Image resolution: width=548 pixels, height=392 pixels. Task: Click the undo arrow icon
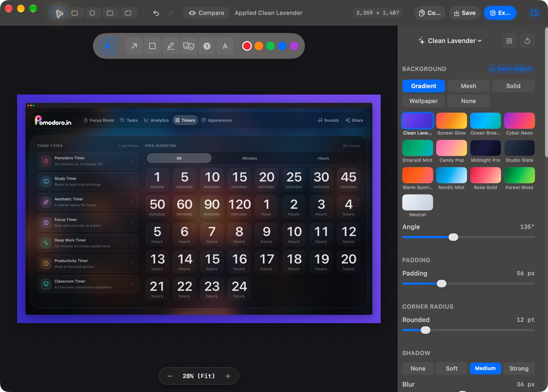pos(156,13)
